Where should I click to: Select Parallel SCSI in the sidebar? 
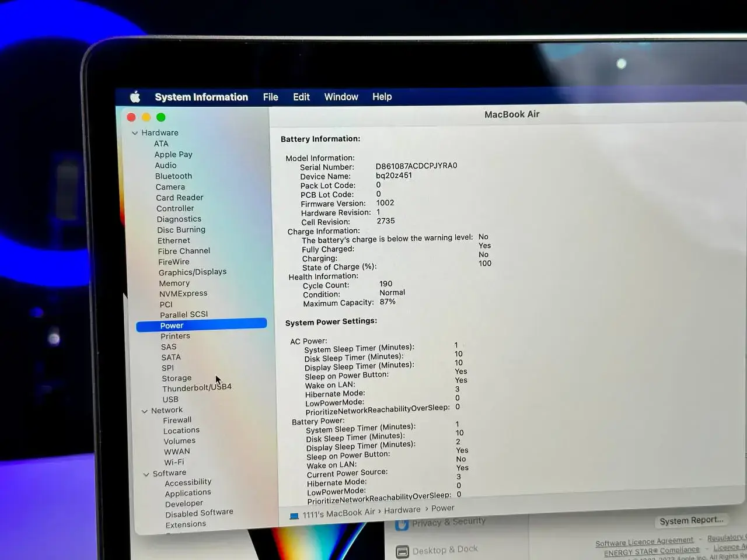point(184,314)
